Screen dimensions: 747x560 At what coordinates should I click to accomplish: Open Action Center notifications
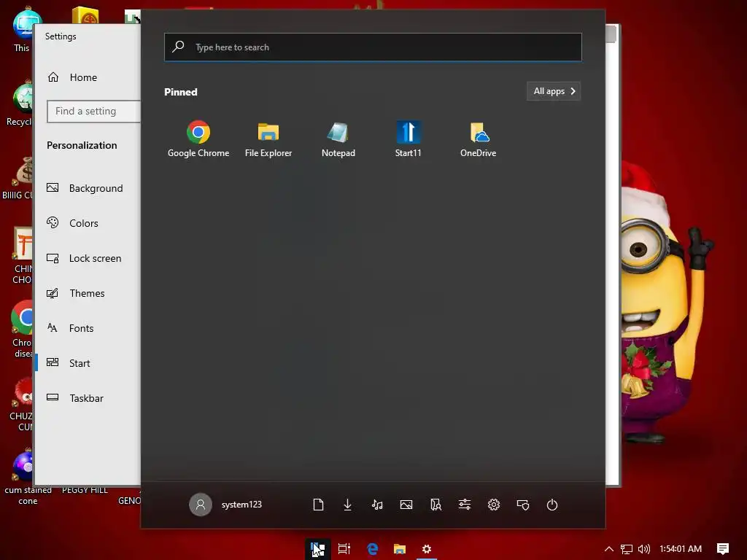(x=723, y=549)
